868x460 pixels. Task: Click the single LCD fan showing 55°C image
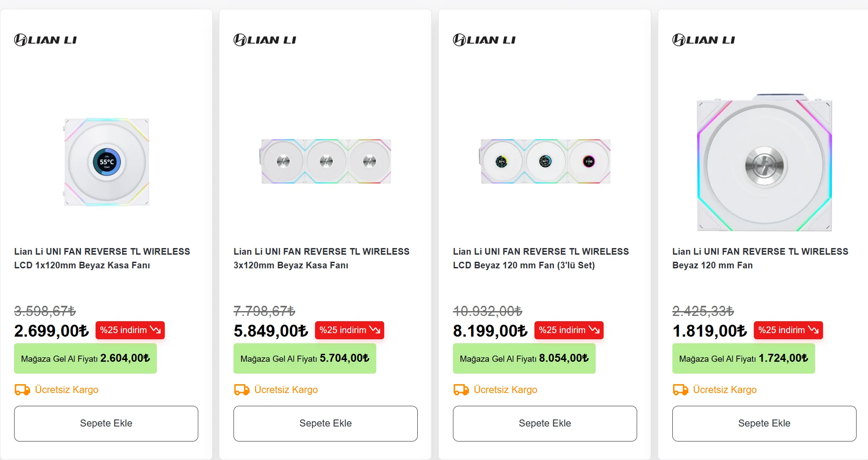point(107,162)
